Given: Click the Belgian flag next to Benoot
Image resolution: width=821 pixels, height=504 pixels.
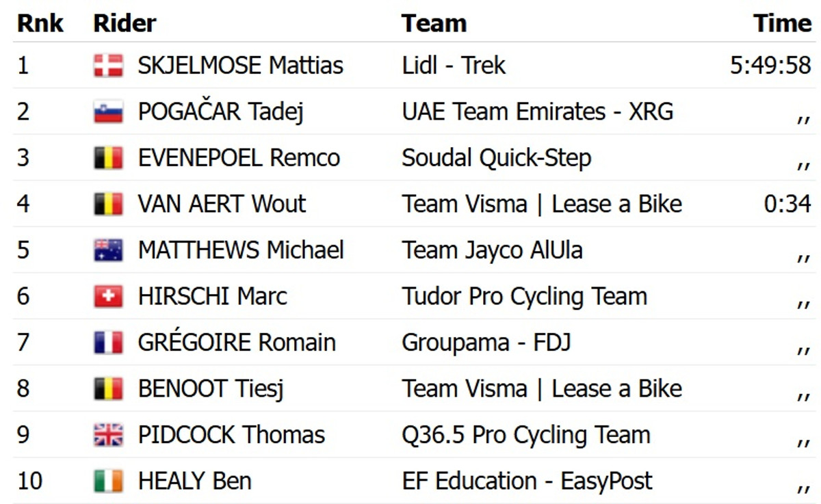Looking at the screenshot, I should 108,388.
